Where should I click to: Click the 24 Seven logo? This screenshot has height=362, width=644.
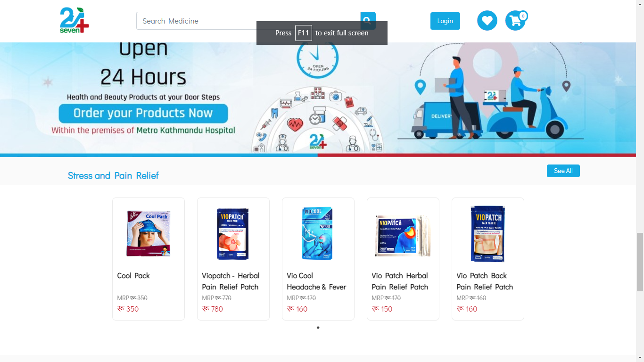[74, 20]
